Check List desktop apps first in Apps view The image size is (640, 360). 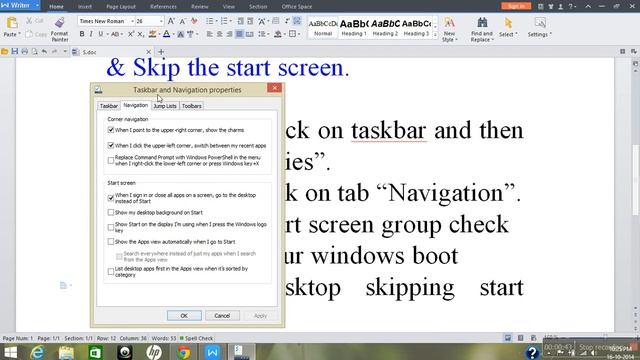click(x=111, y=271)
